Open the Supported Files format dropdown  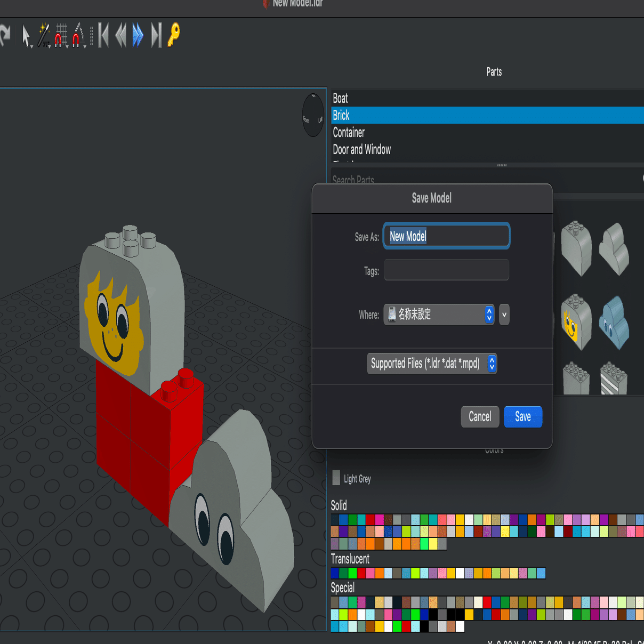click(432, 364)
